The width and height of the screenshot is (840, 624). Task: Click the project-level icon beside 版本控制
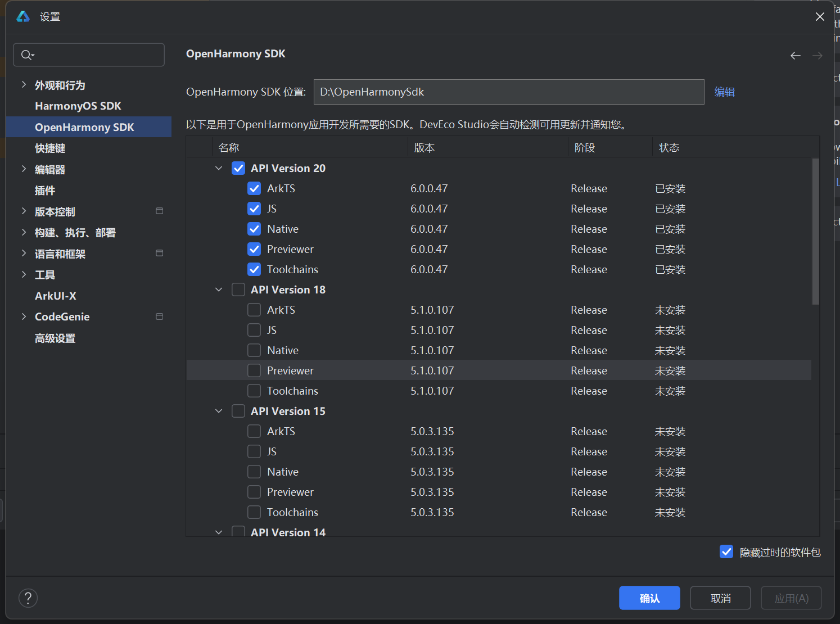(159, 211)
